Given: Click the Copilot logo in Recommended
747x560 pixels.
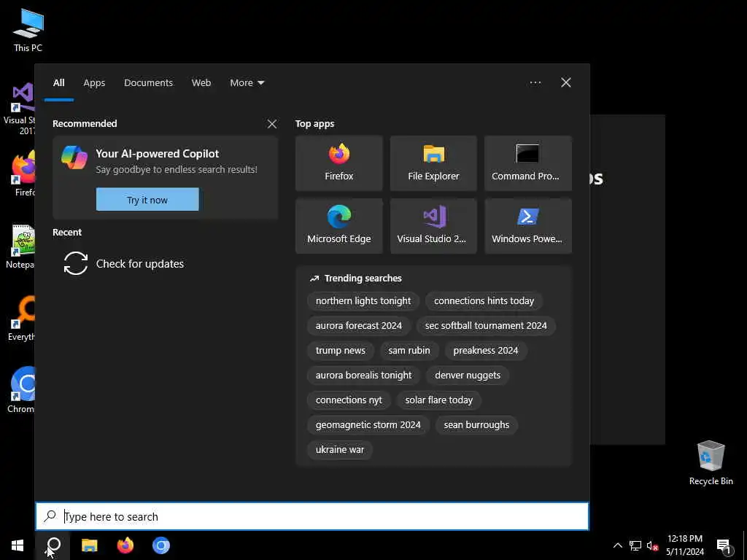Looking at the screenshot, I should pyautogui.click(x=74, y=157).
